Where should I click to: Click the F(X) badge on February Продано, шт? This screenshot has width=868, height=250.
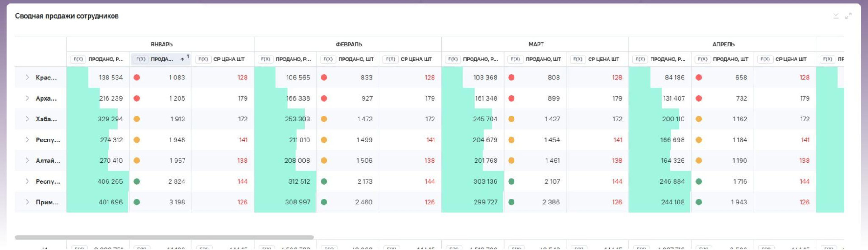click(328, 59)
